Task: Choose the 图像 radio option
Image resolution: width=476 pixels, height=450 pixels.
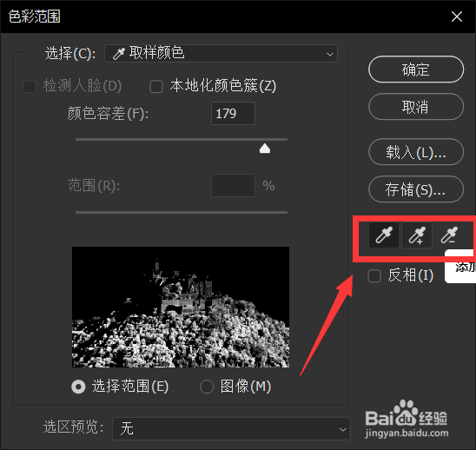Action: (x=207, y=387)
